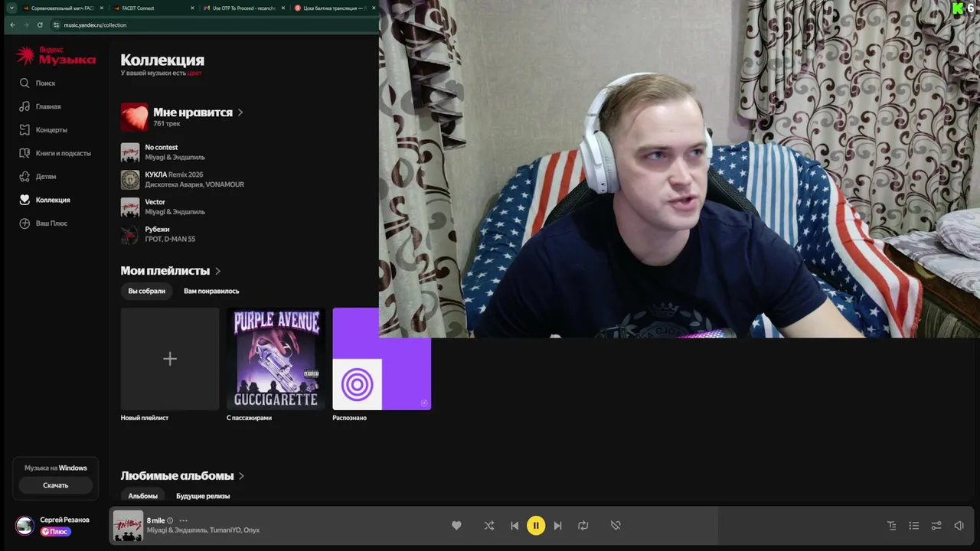Show lyrics with the text icon
The height and width of the screenshot is (551, 980).
tap(891, 526)
